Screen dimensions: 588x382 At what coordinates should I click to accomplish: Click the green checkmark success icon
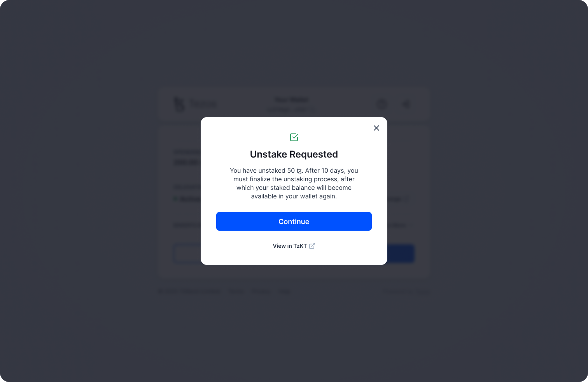[294, 137]
